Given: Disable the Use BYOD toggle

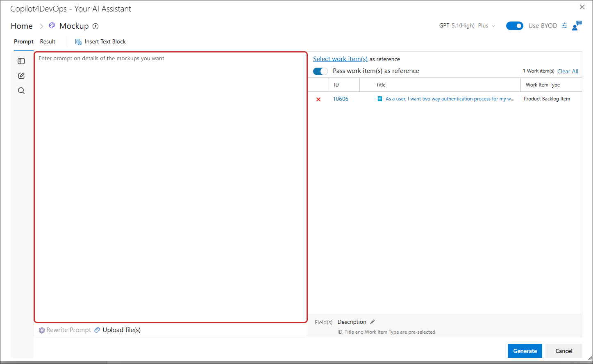Looking at the screenshot, I should [x=515, y=26].
